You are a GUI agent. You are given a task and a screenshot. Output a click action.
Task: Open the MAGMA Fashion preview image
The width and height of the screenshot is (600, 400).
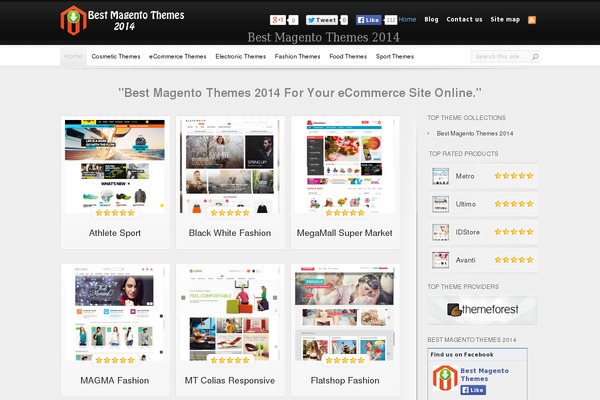pos(115,313)
